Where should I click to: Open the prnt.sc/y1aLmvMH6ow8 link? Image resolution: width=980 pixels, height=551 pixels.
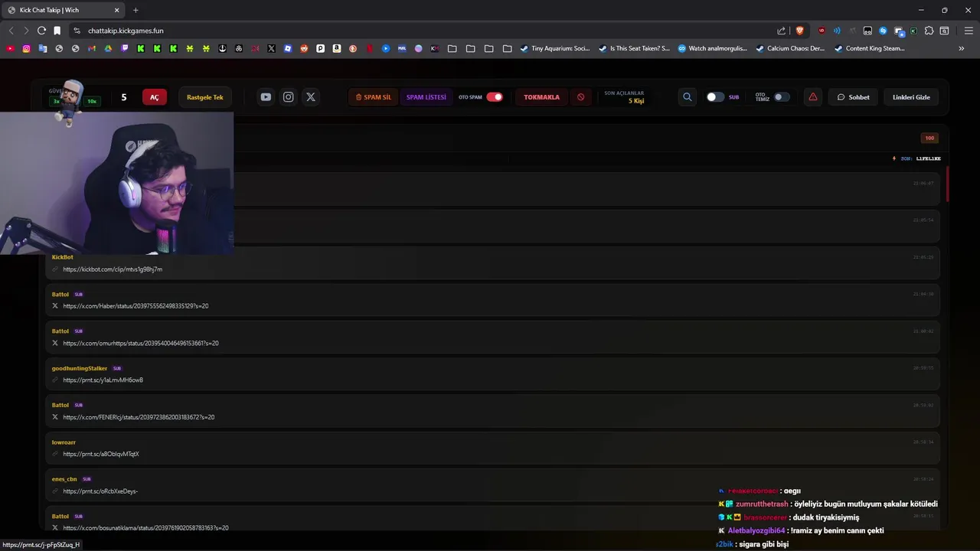[103, 380]
